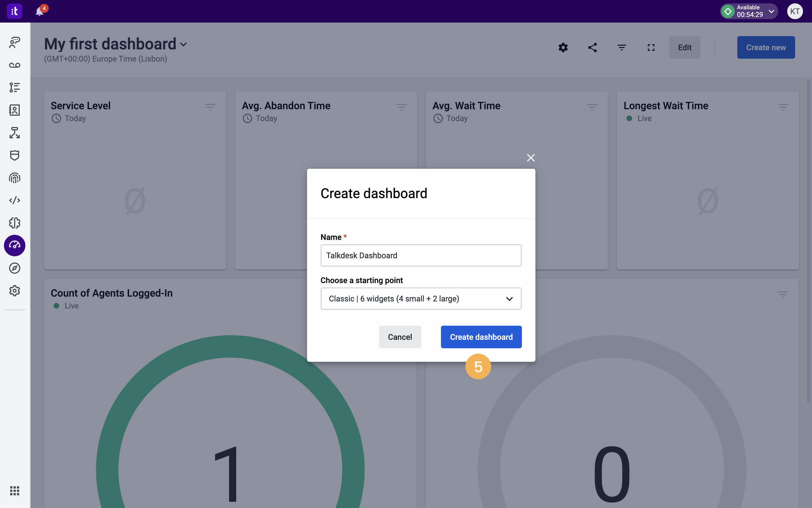
Task: Open the Admin gear sidebar icon
Action: (x=14, y=291)
